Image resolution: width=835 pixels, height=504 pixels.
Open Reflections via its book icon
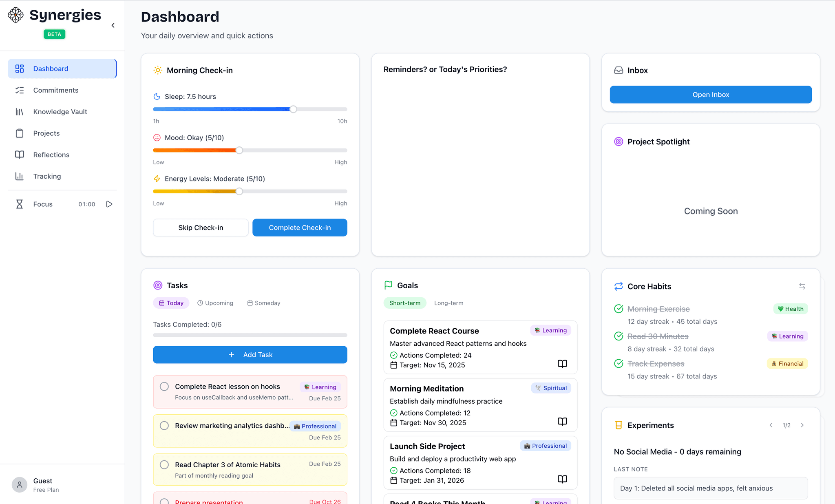(51, 155)
